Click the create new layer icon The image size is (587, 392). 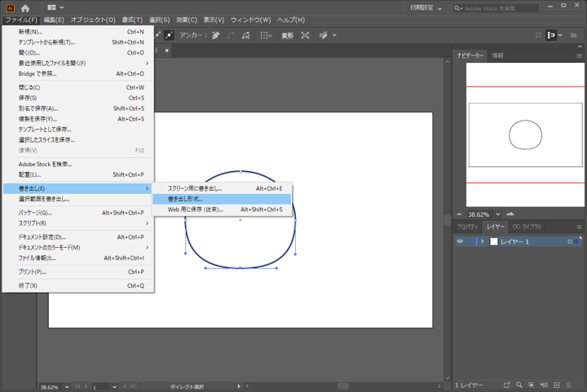(557, 385)
